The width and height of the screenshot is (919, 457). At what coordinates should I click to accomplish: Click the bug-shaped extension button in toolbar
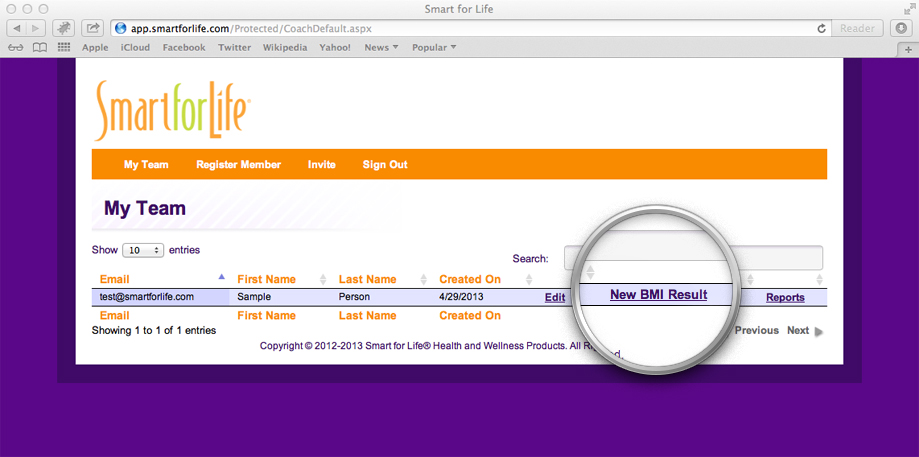[x=63, y=28]
